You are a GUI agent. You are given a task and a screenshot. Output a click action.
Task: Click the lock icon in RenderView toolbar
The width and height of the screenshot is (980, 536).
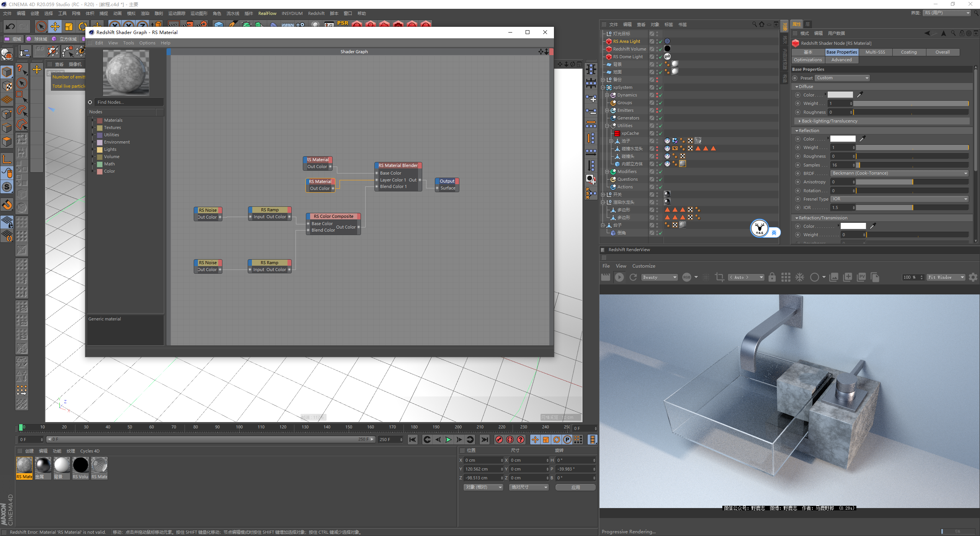tap(772, 277)
